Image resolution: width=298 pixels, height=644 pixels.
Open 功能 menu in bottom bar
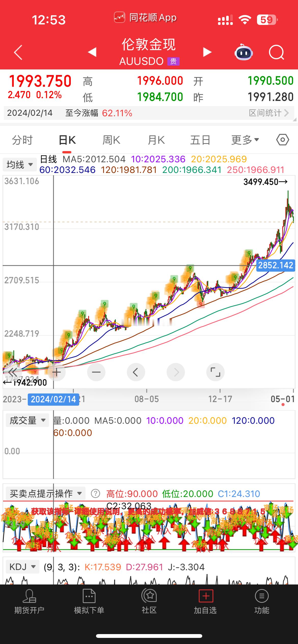[x=262, y=602]
